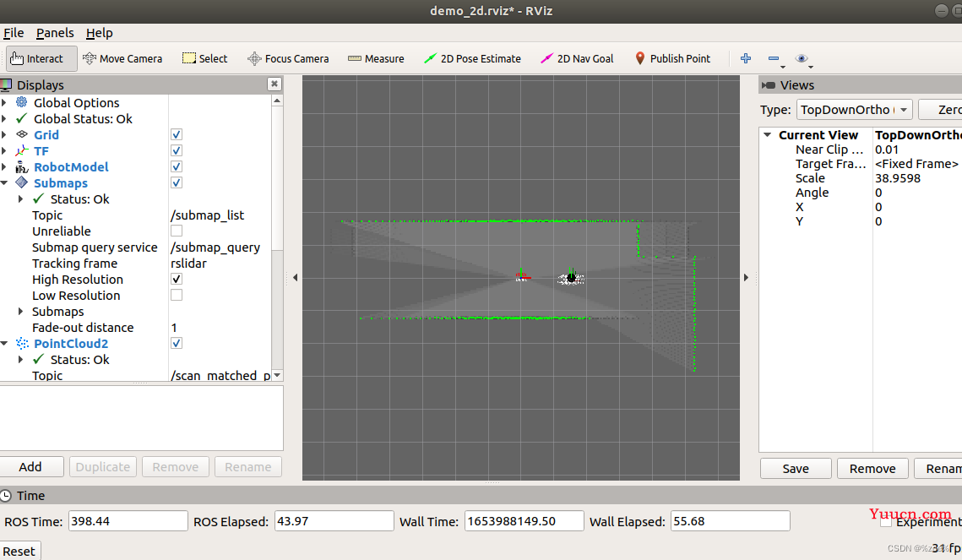This screenshot has height=560, width=962.
Task: Select the Near Clip value 0.01
Action: (x=887, y=150)
